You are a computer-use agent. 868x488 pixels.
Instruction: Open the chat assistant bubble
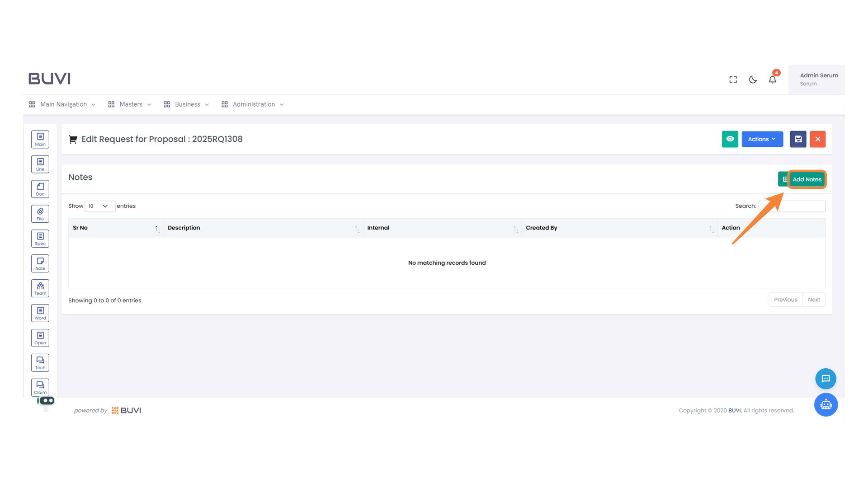(x=826, y=379)
